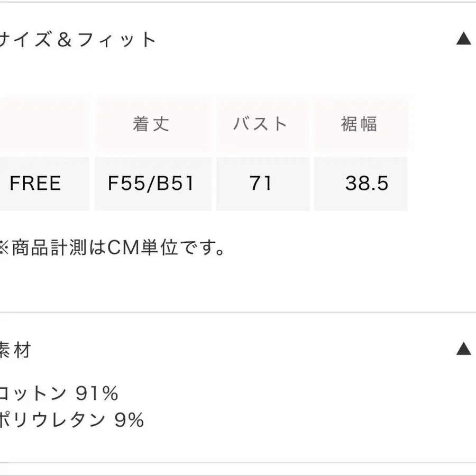Select the 9% percentage text
The height and width of the screenshot is (476, 476).
click(x=129, y=420)
